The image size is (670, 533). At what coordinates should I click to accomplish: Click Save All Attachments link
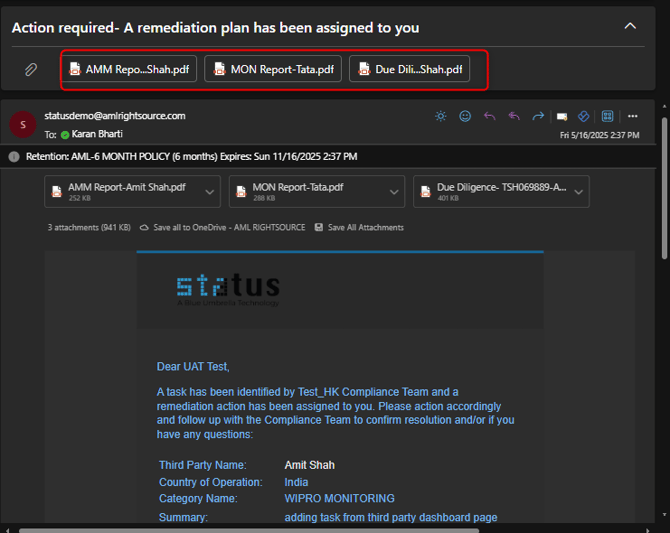[x=359, y=228]
